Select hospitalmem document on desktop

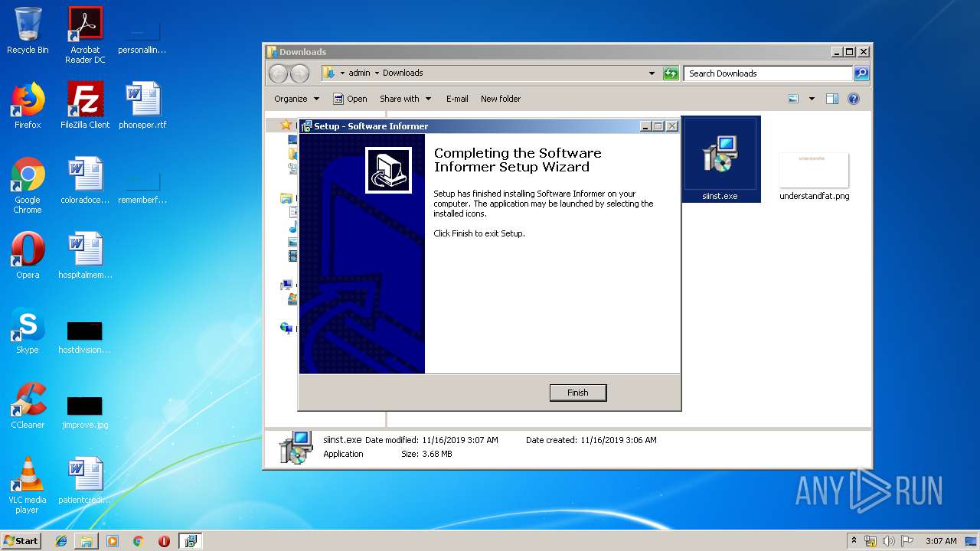85,256
